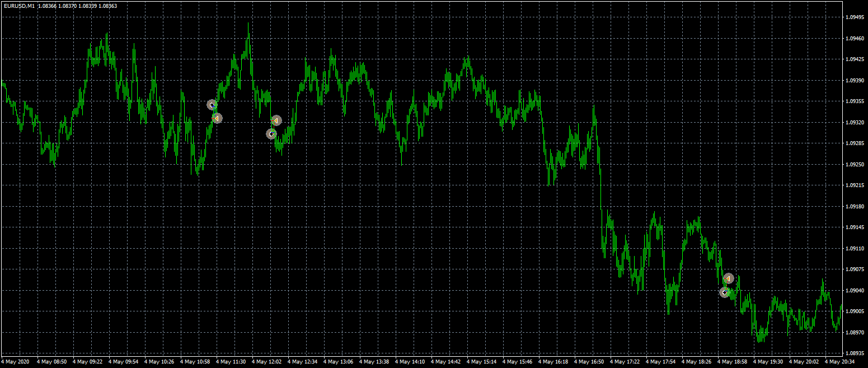Click the 1.08935 price scale label
This screenshot has width=868, height=368.
pos(856,353)
